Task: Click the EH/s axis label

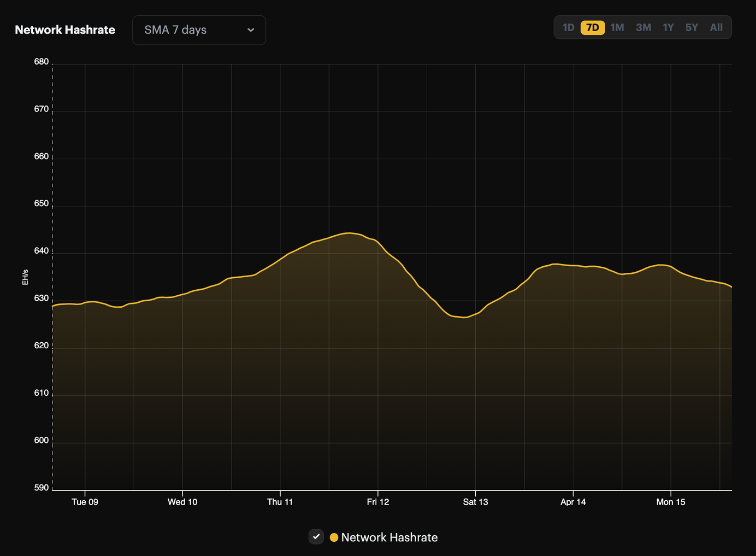Action: (x=25, y=277)
